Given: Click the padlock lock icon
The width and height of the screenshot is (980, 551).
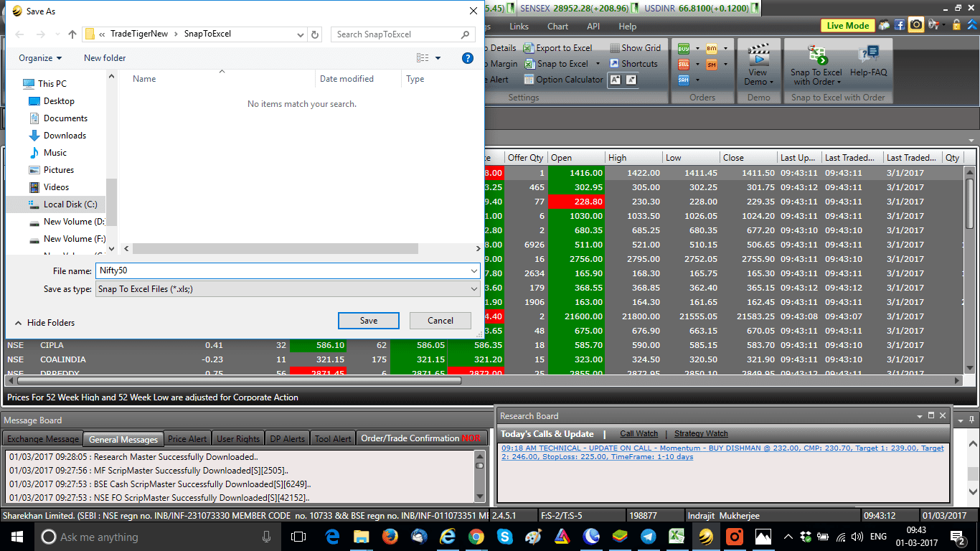Looking at the screenshot, I should click(x=956, y=25).
